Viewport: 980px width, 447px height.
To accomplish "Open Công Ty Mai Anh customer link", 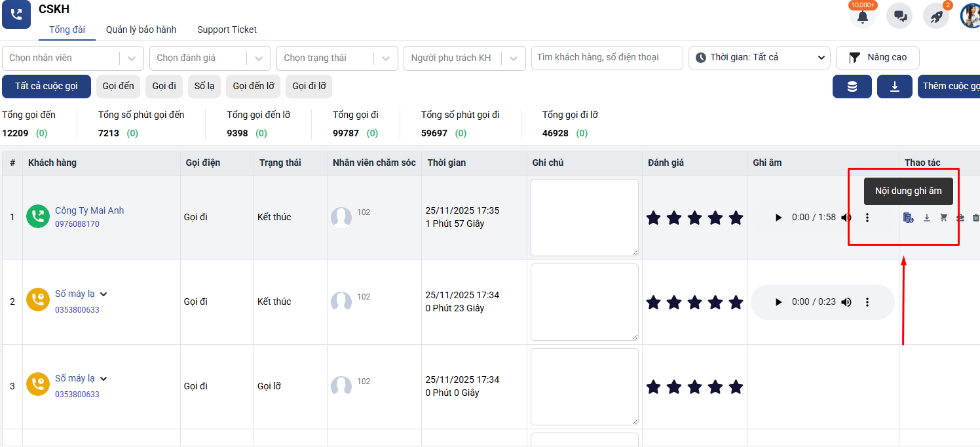I will click(89, 210).
